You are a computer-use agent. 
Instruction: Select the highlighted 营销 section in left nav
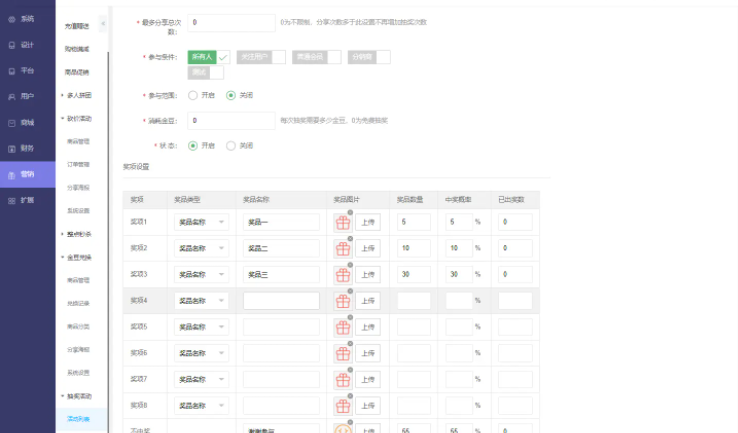27,175
